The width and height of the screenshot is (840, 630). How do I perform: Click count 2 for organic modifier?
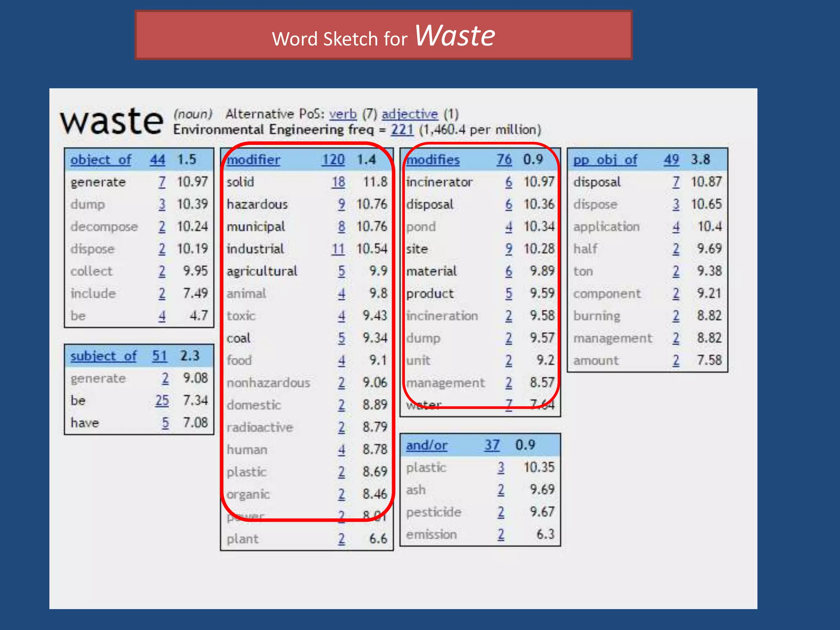pos(342,494)
